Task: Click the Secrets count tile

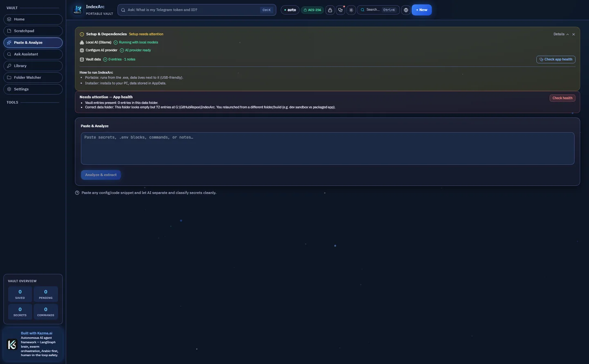Action: [x=20, y=312]
